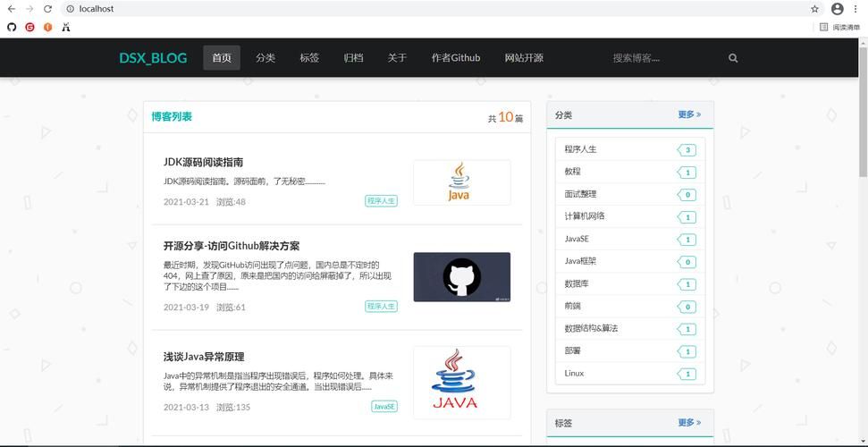The image size is (868, 447).
Task: Expand 更多 in the 分类 panel
Action: click(689, 114)
